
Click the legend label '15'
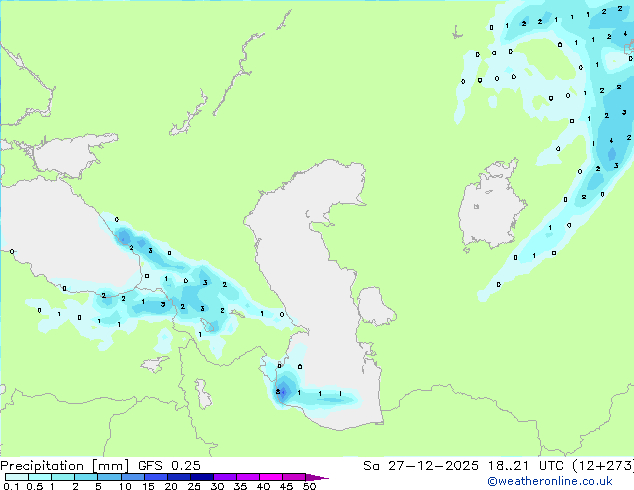(148, 486)
